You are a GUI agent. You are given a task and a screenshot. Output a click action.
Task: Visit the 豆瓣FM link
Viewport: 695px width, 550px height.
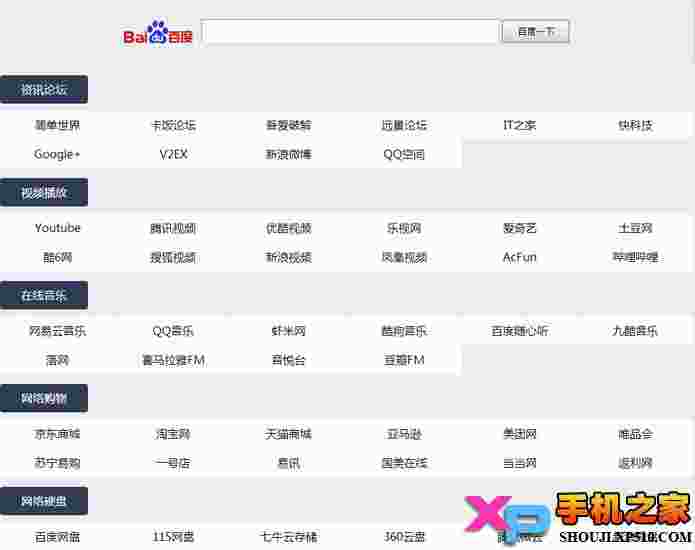pos(404,360)
